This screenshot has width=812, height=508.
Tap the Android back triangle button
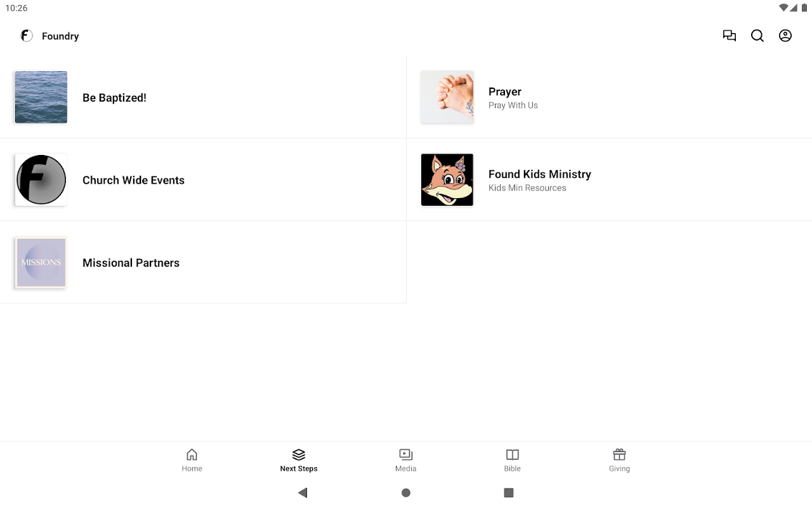[x=303, y=493]
